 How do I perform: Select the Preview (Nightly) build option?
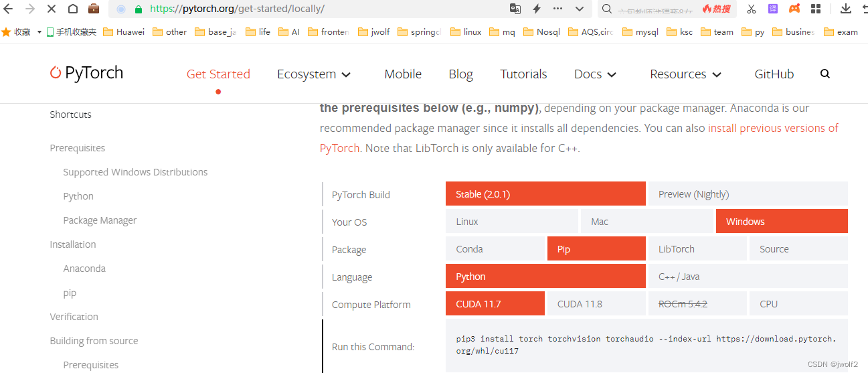pyautogui.click(x=748, y=194)
